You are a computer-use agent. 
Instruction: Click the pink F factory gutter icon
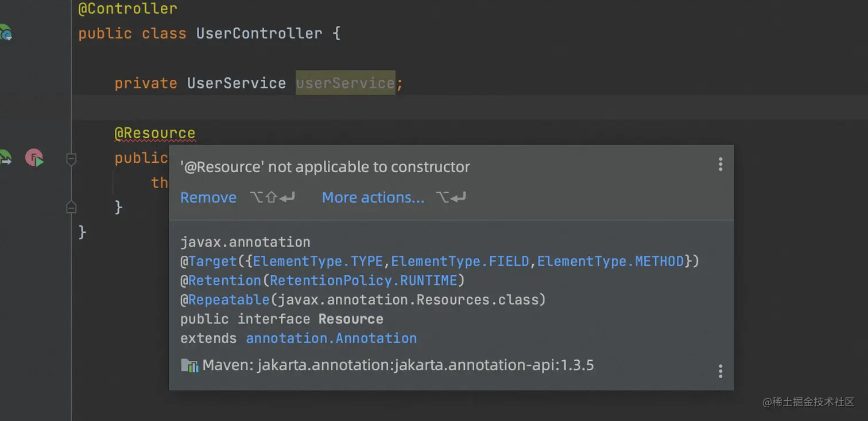(x=34, y=158)
